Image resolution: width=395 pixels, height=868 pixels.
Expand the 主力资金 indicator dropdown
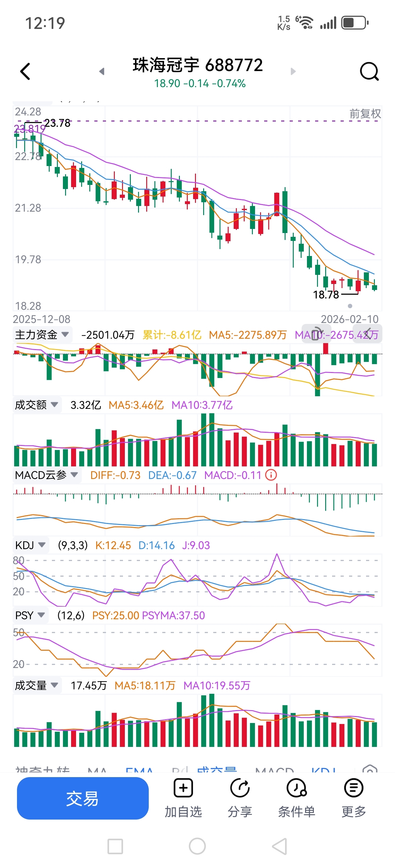click(42, 335)
